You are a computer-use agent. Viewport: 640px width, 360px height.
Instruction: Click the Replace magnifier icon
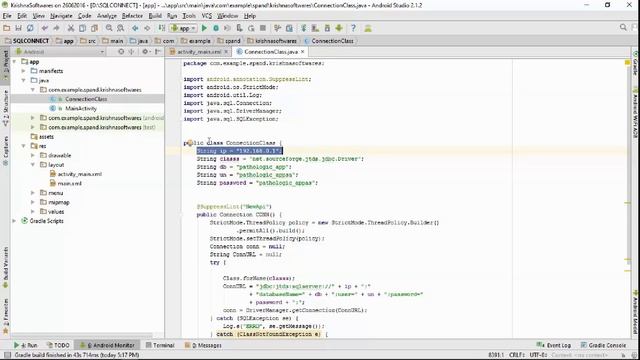tap(120, 28)
